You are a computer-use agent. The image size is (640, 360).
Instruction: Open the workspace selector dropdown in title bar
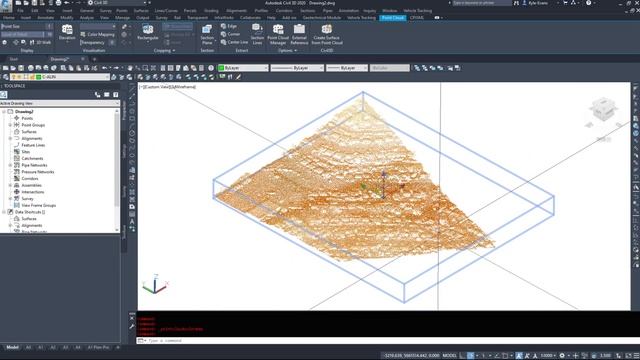click(x=118, y=3)
